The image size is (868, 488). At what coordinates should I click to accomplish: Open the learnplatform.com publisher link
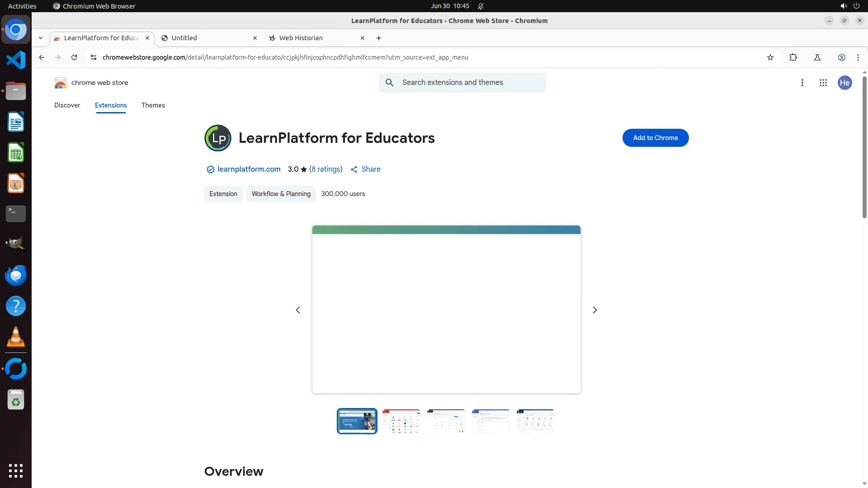(x=249, y=169)
